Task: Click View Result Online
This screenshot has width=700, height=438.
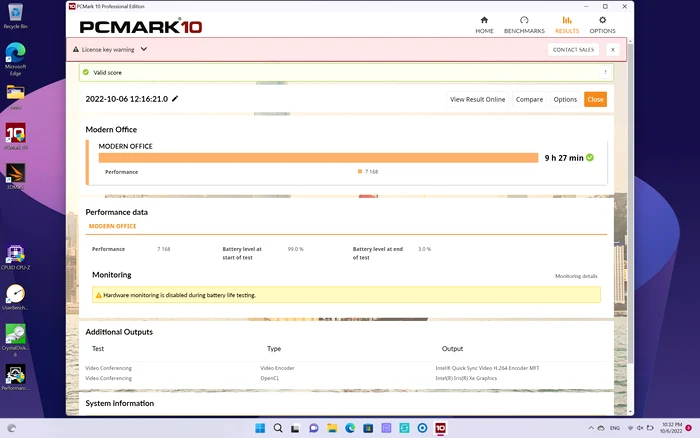Action: (x=477, y=99)
